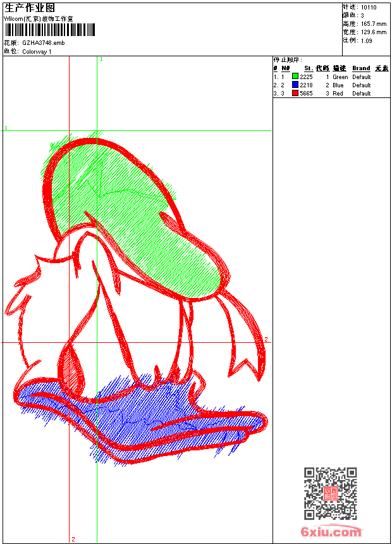Click the Blue stitch count 2218
The height and width of the screenshot is (544, 392).
306,85
